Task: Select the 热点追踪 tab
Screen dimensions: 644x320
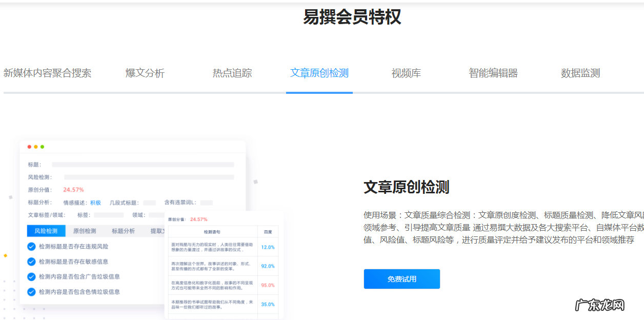Action: tap(231, 73)
